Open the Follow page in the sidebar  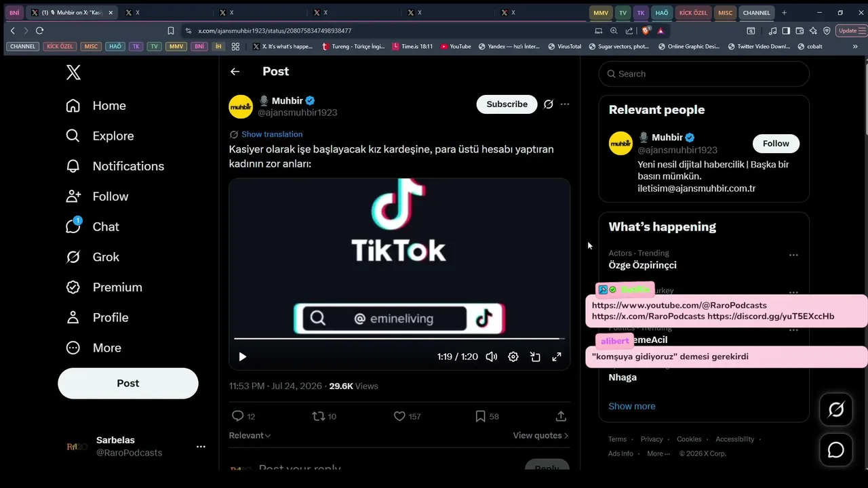click(x=97, y=197)
